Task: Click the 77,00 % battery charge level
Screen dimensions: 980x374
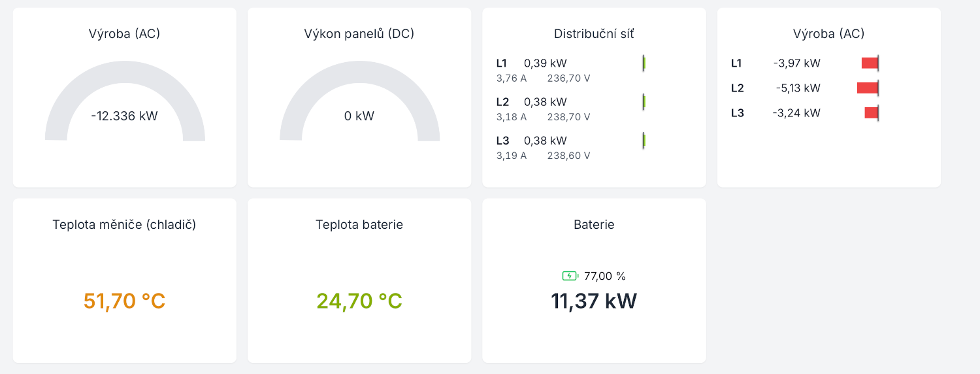Action: coord(605,276)
